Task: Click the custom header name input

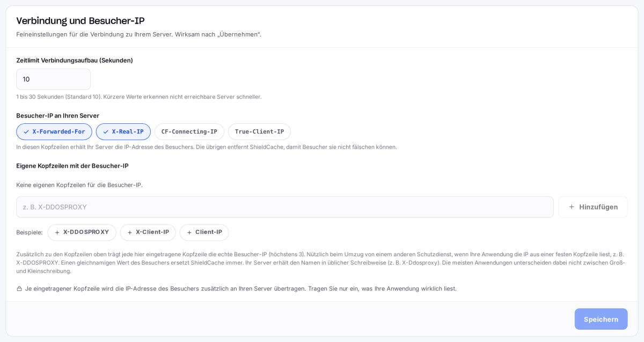Action: pyautogui.click(x=285, y=207)
